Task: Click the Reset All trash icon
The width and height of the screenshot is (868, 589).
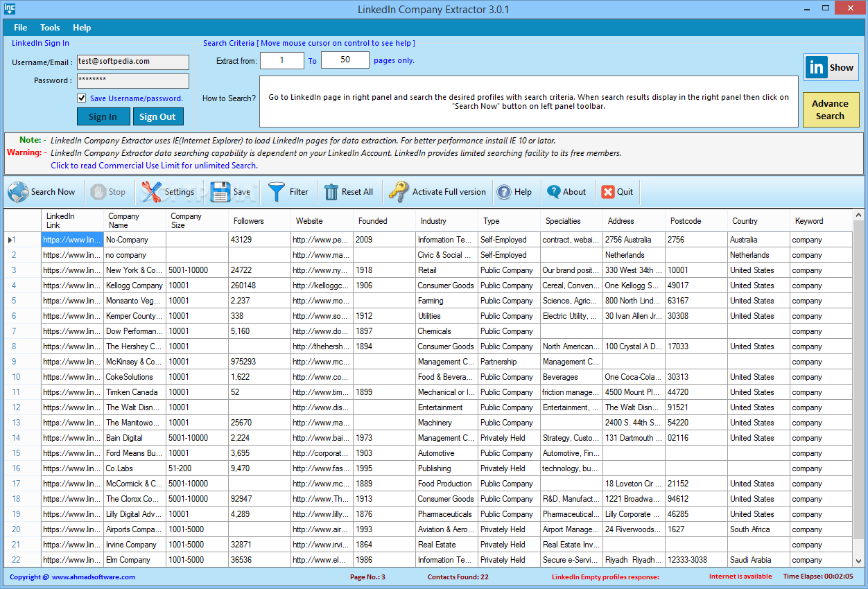Action: click(x=331, y=192)
